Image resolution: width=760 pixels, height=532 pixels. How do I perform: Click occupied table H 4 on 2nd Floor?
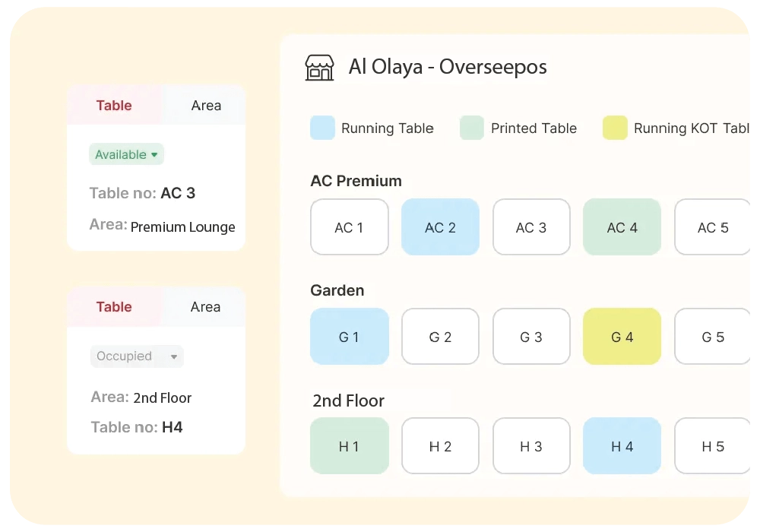pyautogui.click(x=622, y=446)
